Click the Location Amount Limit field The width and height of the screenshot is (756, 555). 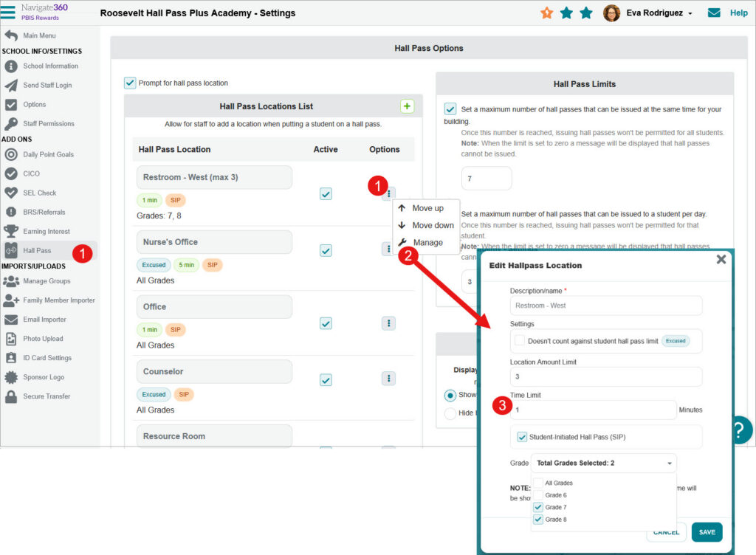605,377
